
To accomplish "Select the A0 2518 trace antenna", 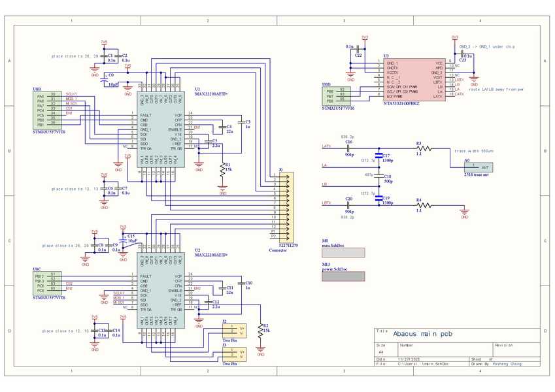I will coord(478,168).
